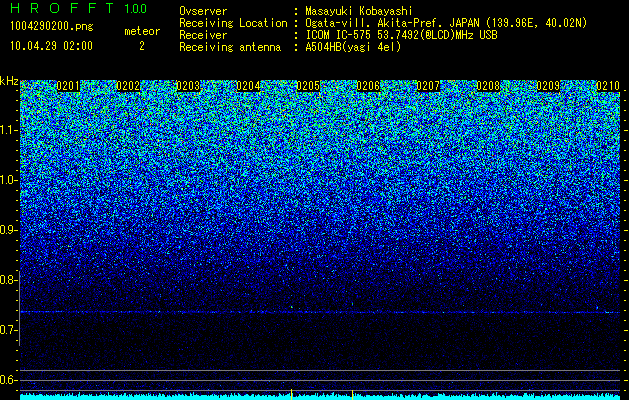629x400 pixels.
Task: Click the 0203 time marker label
Action: coord(188,86)
